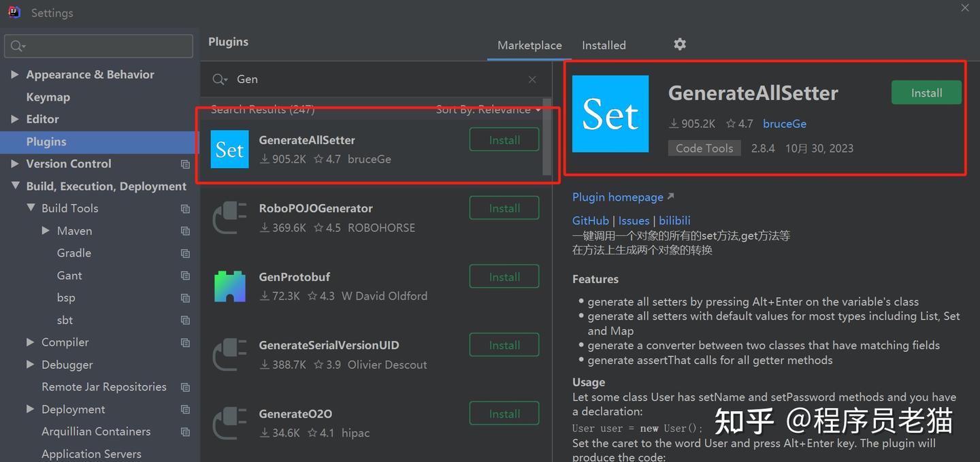The height and width of the screenshot is (462, 980).
Task: Open the Sort By Relevance dropdown
Action: point(489,110)
